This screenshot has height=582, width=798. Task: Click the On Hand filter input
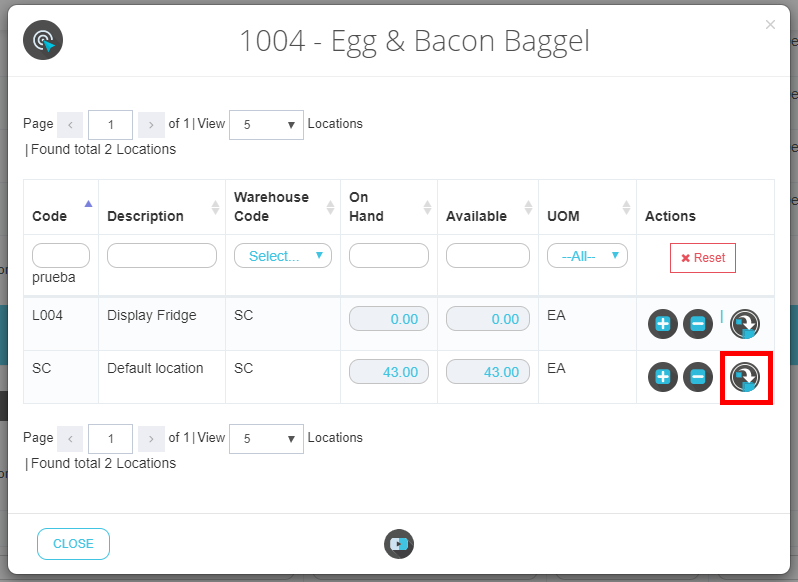coord(389,256)
